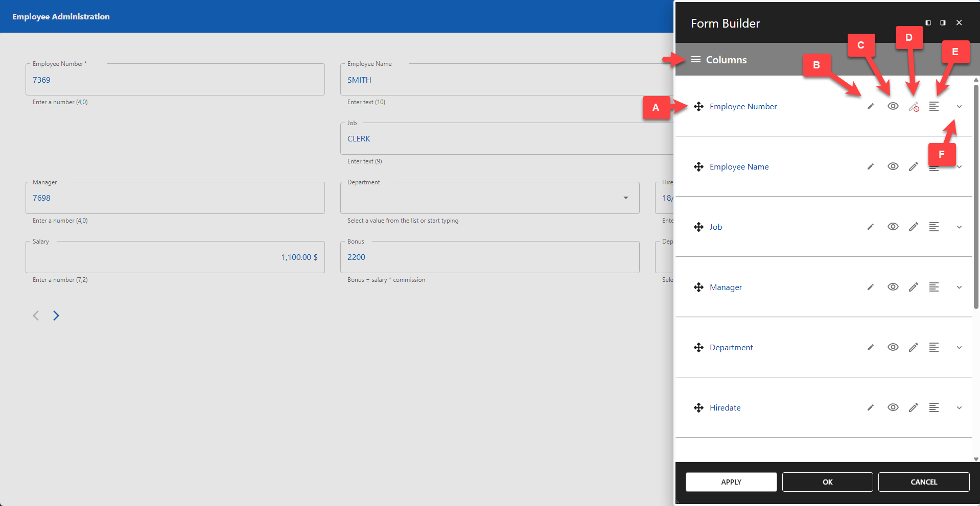Expand the Employee Name row options

pyautogui.click(x=959, y=166)
